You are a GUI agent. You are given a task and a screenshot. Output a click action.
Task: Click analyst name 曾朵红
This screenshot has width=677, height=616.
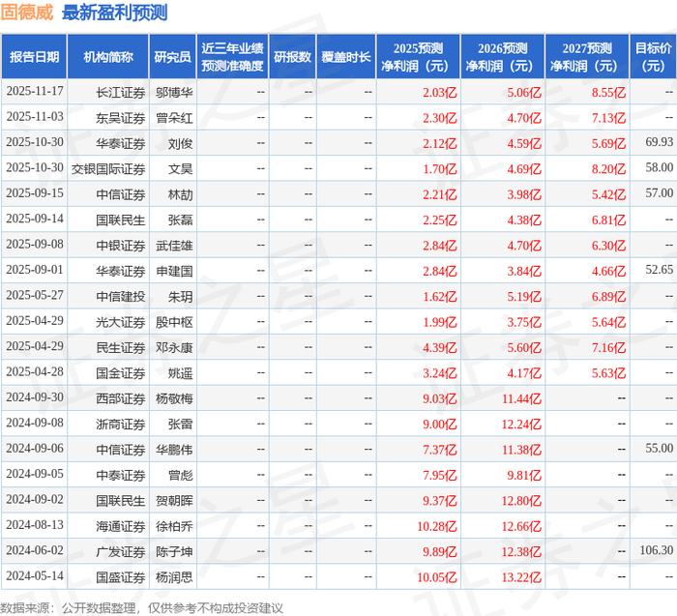tap(174, 118)
